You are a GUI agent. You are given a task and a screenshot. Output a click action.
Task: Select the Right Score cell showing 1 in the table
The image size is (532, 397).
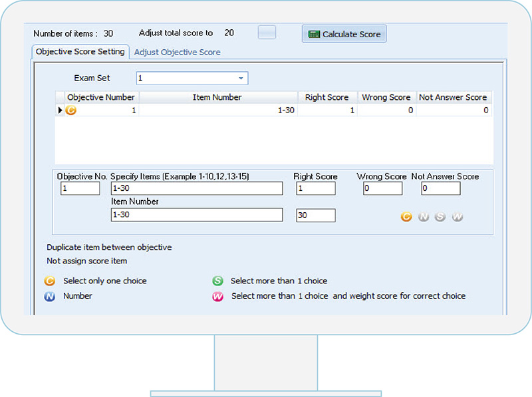click(x=327, y=110)
